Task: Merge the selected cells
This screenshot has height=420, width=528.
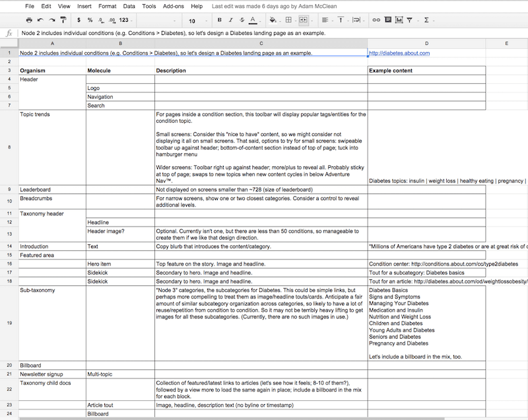Action: pos(304,20)
